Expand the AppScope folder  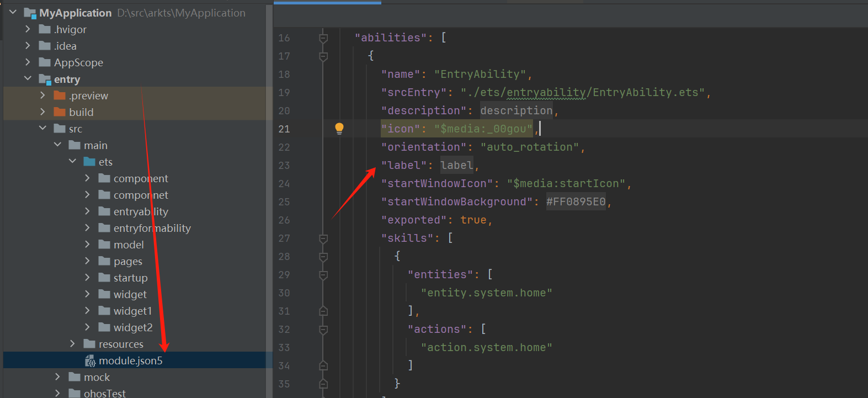pos(28,62)
